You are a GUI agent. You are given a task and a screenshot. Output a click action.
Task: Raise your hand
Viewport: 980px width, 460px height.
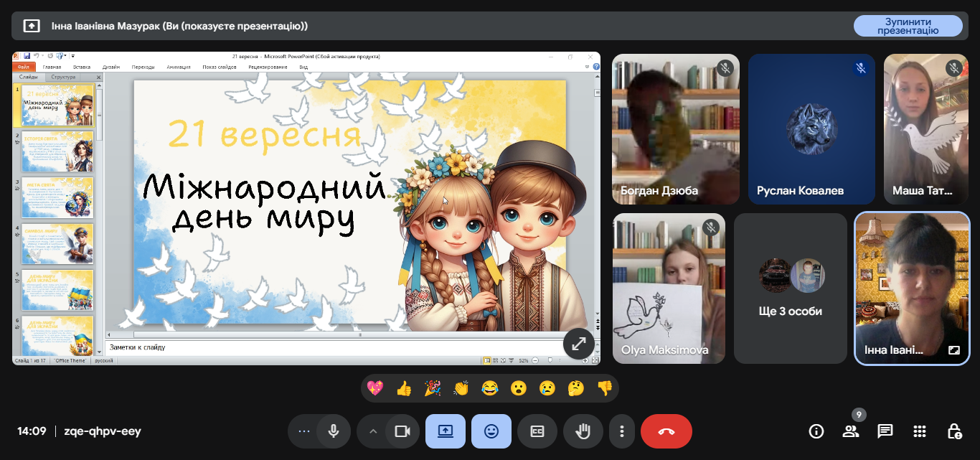(x=583, y=431)
